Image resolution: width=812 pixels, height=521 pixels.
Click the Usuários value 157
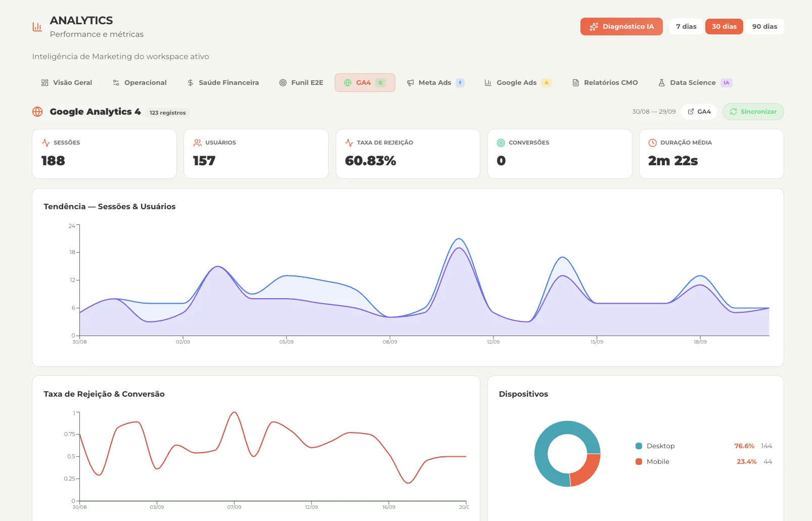click(x=204, y=161)
